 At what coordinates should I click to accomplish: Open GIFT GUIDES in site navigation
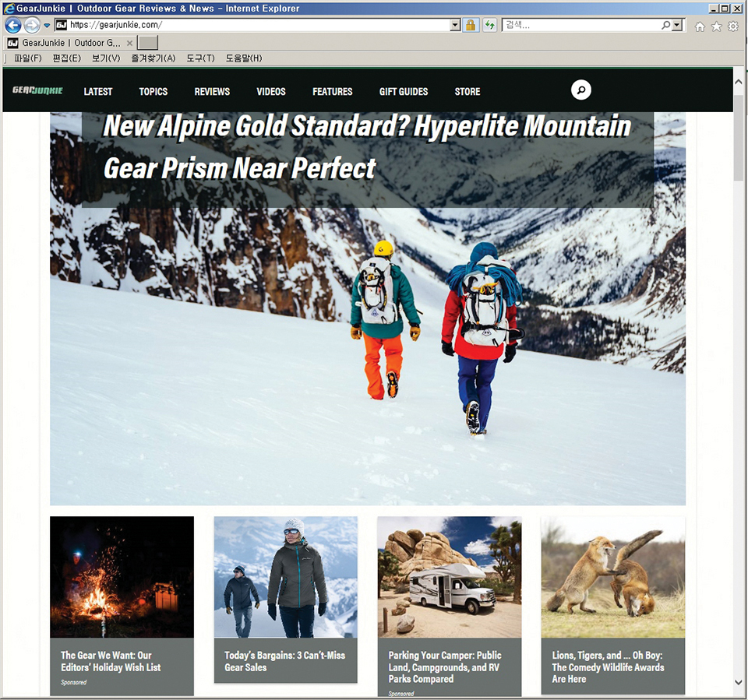click(404, 92)
